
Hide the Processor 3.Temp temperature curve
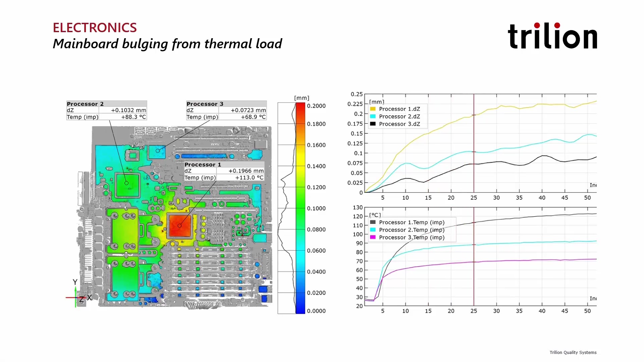pos(412,237)
